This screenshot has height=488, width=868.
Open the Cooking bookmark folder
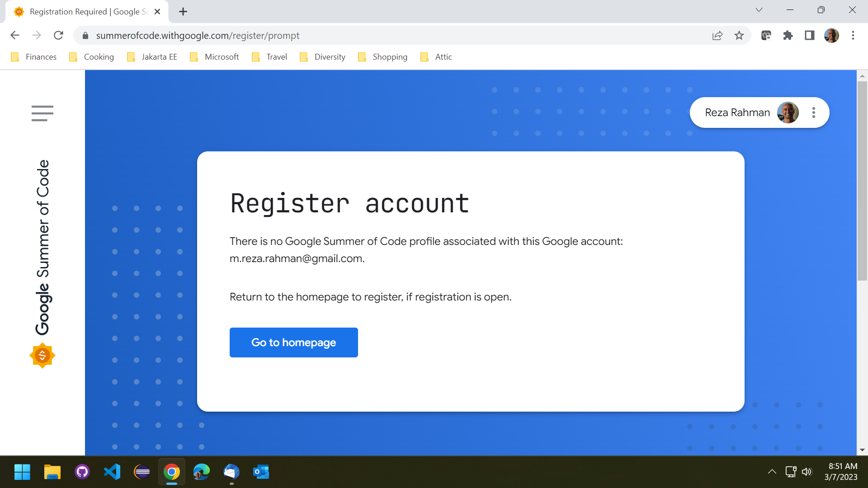point(92,57)
